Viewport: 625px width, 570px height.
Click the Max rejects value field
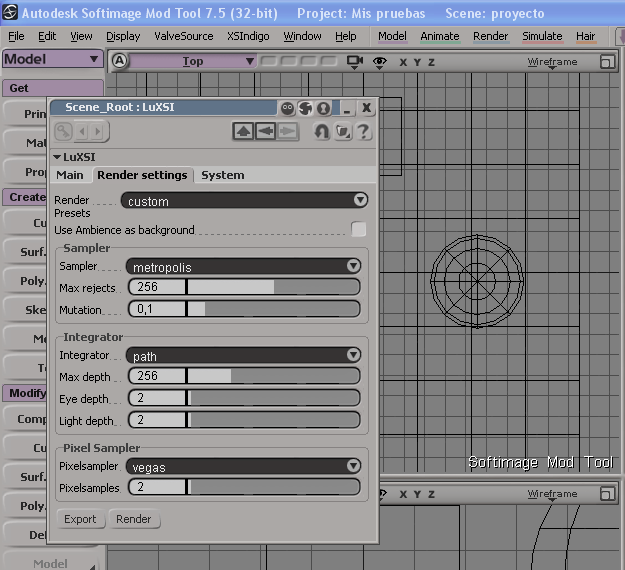pos(158,287)
